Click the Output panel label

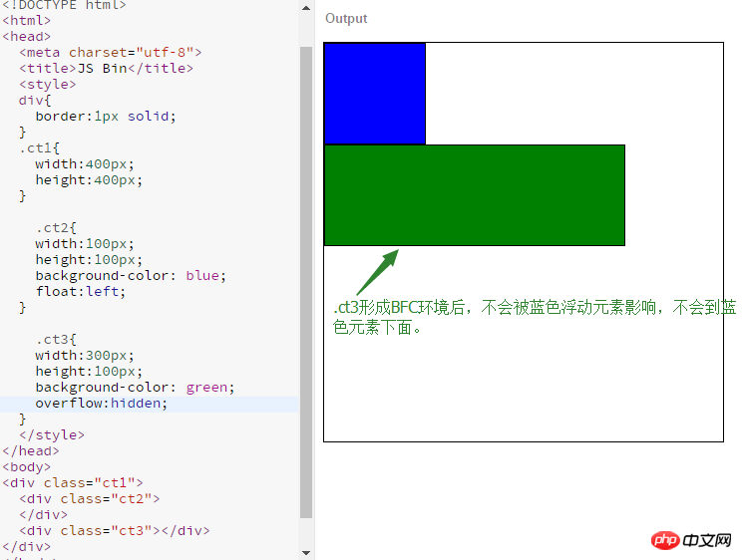tap(346, 19)
